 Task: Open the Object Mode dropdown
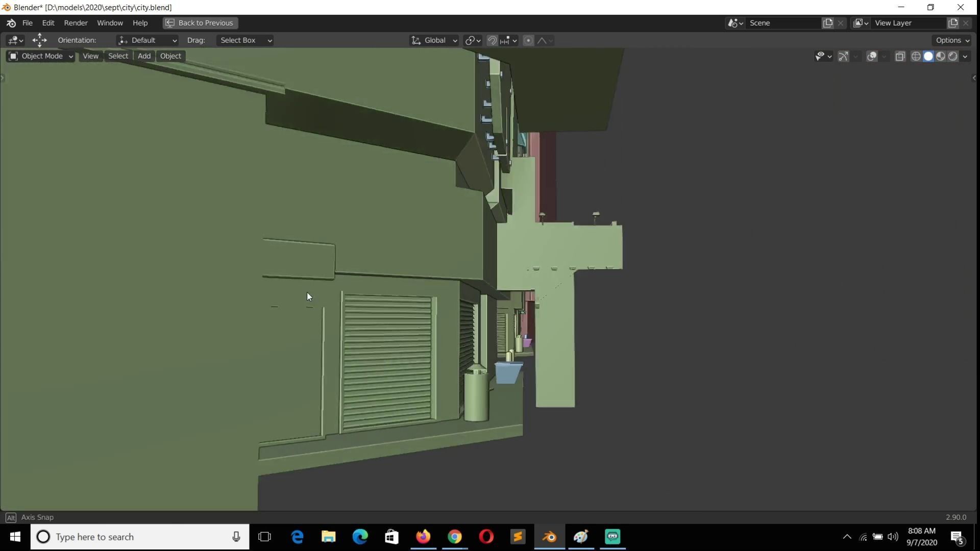(x=41, y=56)
